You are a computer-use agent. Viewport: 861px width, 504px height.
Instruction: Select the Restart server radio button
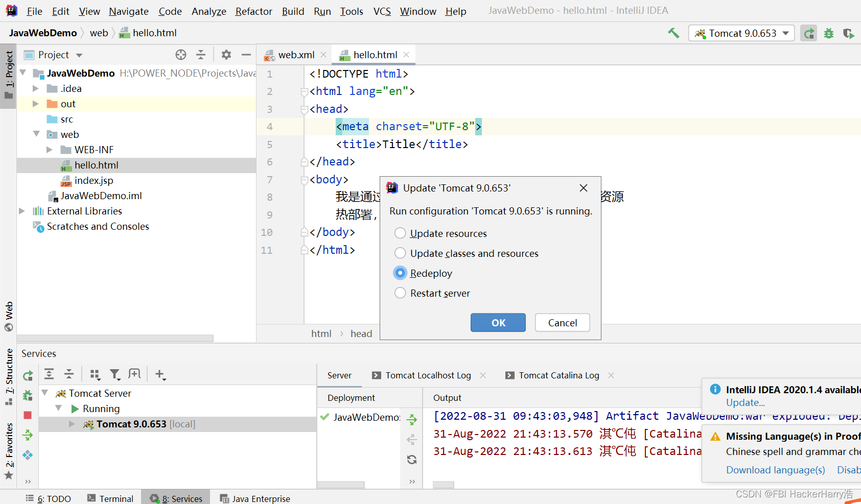point(400,293)
